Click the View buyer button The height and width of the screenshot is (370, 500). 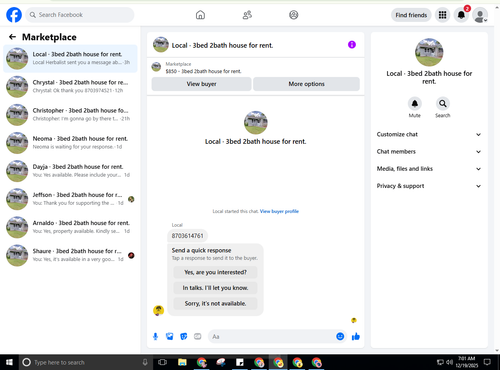[201, 84]
